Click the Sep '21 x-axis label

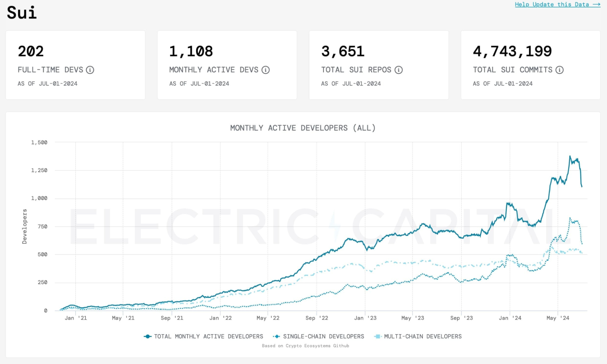coord(172,318)
